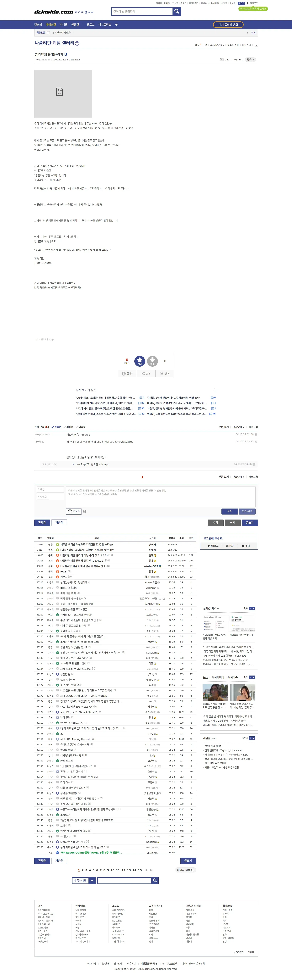
Task: Jump to last page arrow in pagination
Action: tap(151, 870)
